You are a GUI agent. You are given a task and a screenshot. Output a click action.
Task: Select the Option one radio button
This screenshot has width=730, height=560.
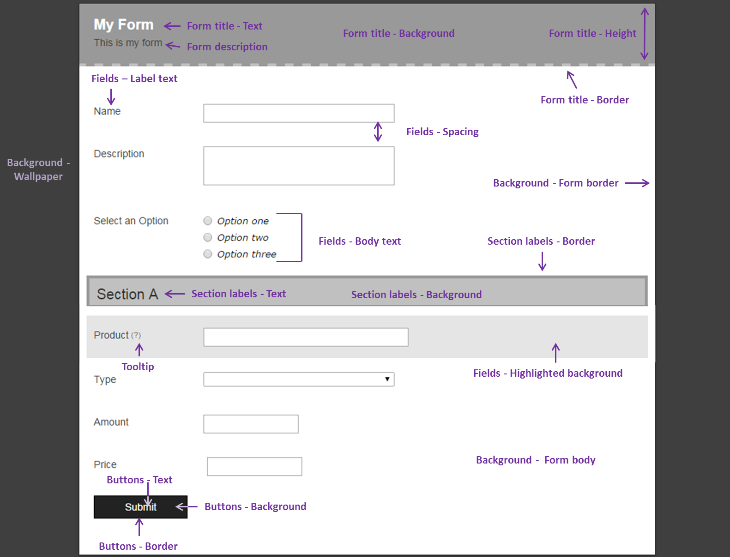point(208,221)
